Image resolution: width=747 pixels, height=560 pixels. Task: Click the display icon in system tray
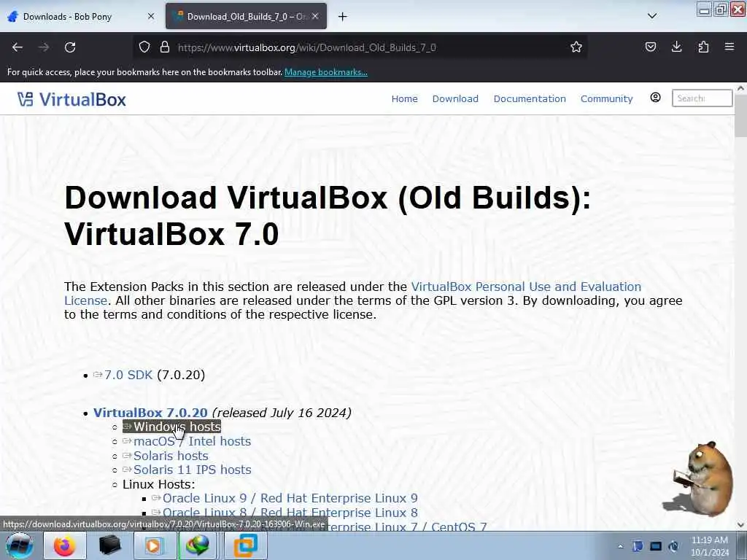(656, 546)
